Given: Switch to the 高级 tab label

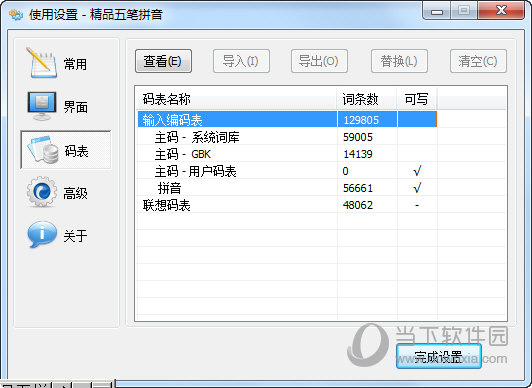Looking at the screenshot, I should [75, 193].
